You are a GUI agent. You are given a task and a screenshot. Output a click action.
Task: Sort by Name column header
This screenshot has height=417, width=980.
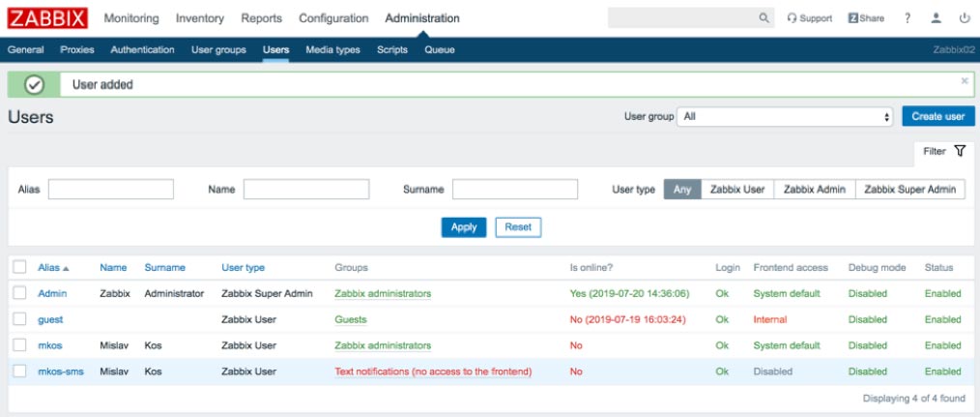point(113,267)
